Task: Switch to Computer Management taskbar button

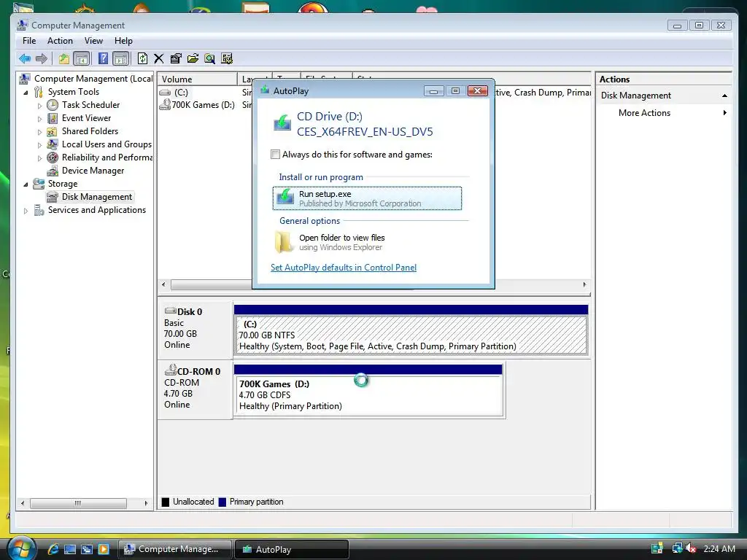Action: click(x=175, y=549)
